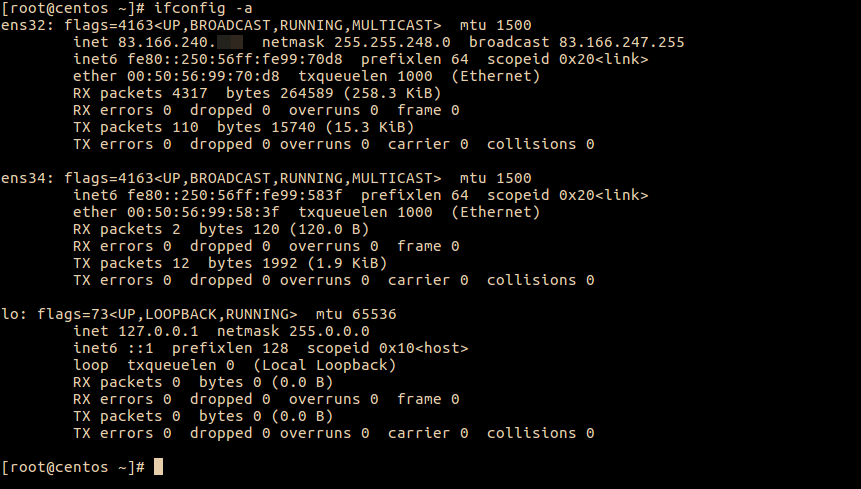Image resolution: width=861 pixels, height=489 pixels.
Task: Click ens32 MAC address 00:50:56:99:70:d8
Action: pyautogui.click(x=203, y=76)
